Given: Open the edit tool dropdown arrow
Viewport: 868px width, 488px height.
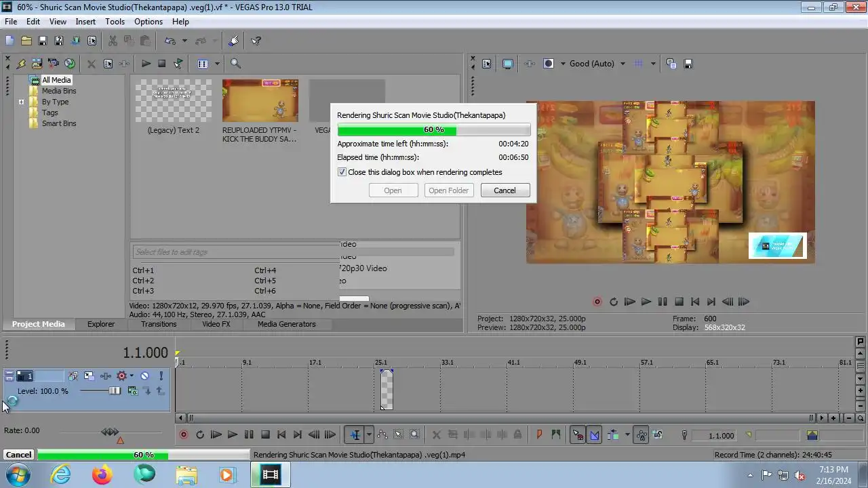Looking at the screenshot, I should pos(369,435).
